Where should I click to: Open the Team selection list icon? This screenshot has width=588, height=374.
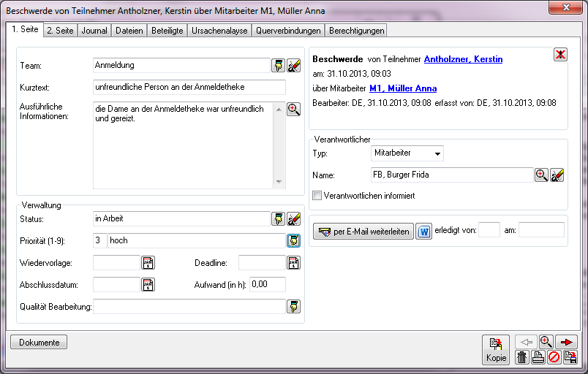point(278,66)
